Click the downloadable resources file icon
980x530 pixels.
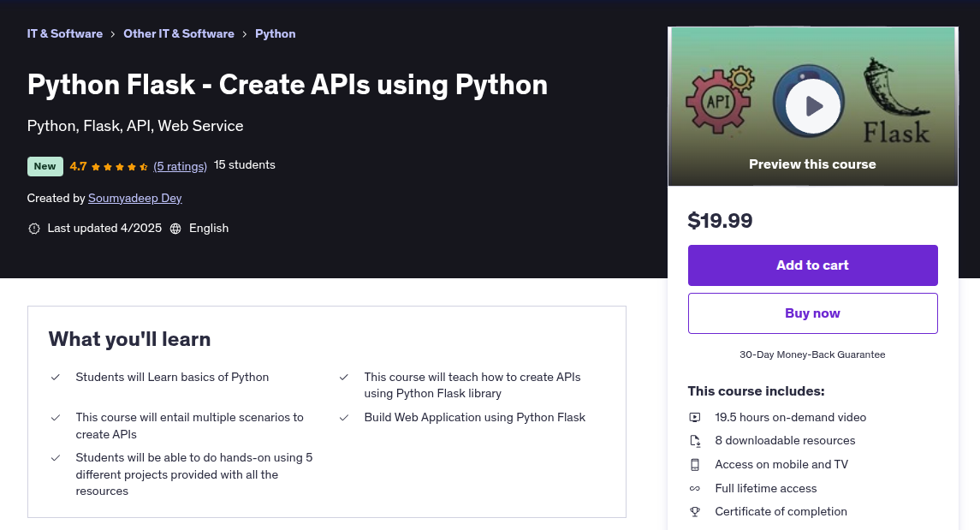click(x=695, y=441)
